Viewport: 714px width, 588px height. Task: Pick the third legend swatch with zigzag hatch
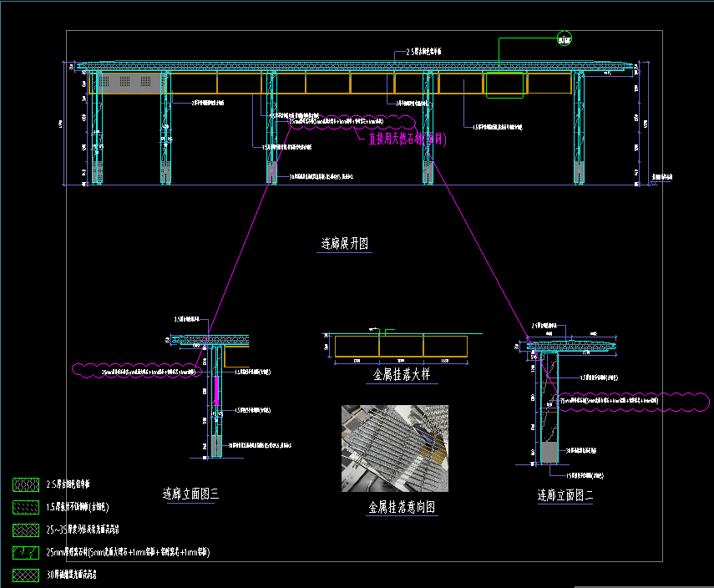(26, 530)
